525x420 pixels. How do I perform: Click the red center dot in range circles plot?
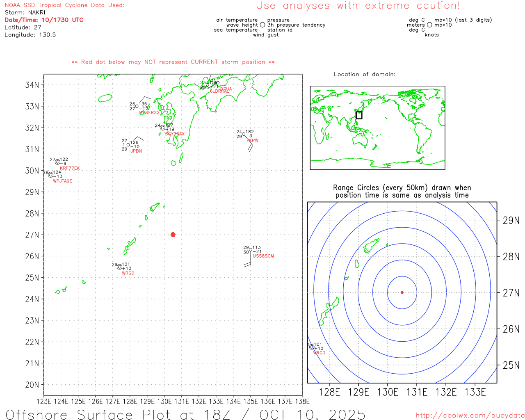click(x=402, y=292)
